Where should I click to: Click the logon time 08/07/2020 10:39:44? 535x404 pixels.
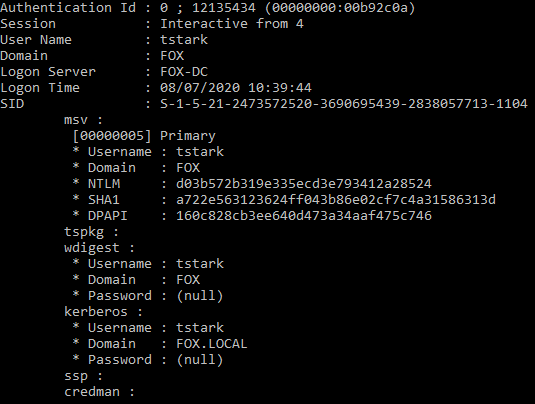(x=236, y=88)
